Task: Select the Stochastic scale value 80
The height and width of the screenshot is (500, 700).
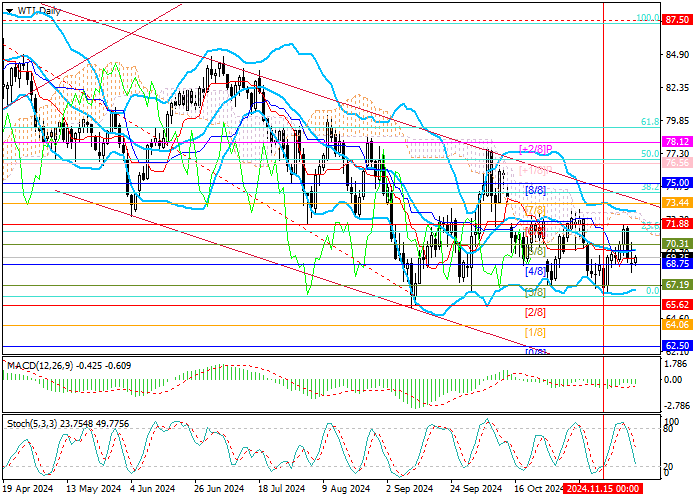Action: pyautogui.click(x=668, y=429)
